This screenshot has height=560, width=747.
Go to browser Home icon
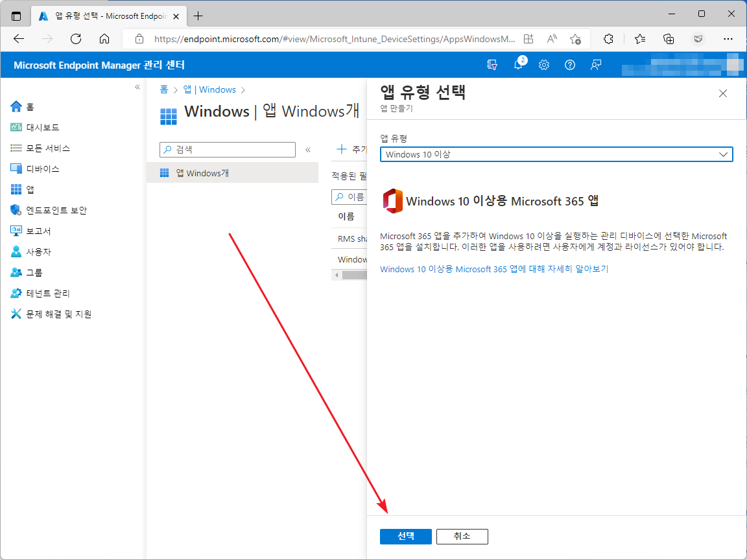[x=104, y=39]
